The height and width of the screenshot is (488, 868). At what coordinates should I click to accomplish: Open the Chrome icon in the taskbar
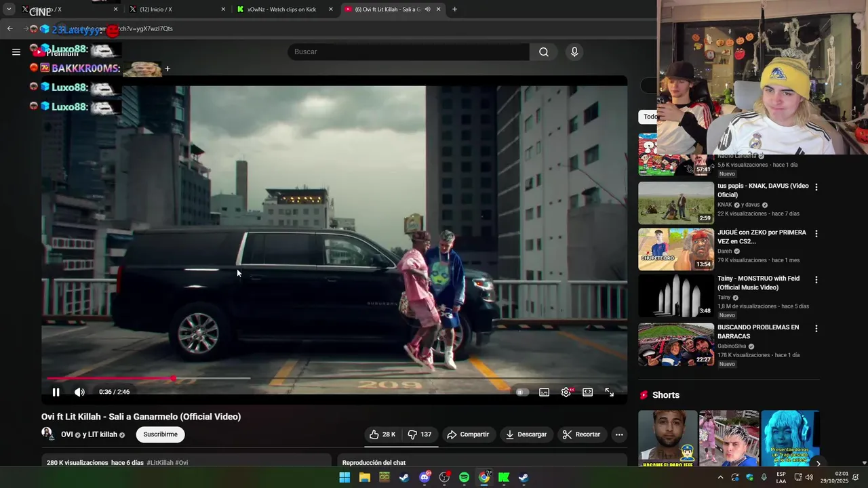click(484, 477)
